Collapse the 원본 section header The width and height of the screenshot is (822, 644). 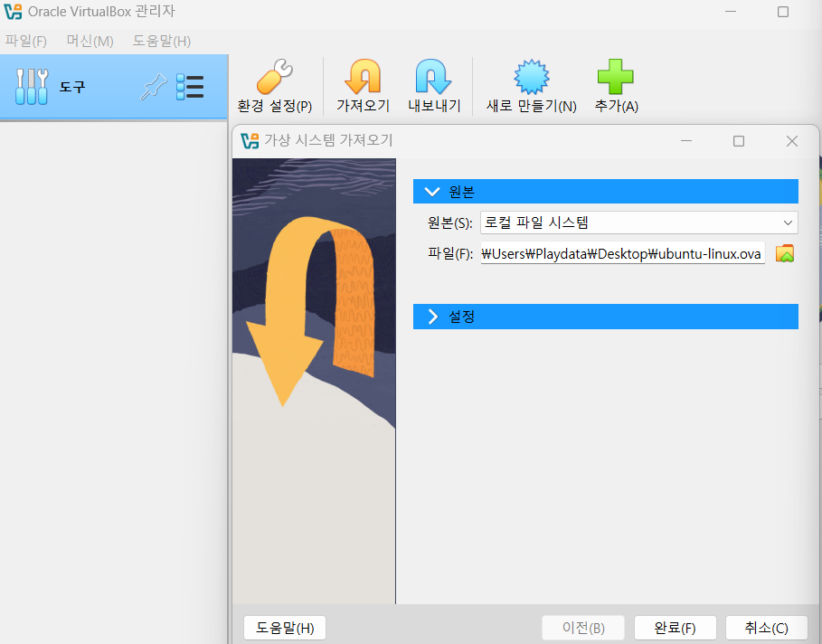pyautogui.click(x=606, y=192)
